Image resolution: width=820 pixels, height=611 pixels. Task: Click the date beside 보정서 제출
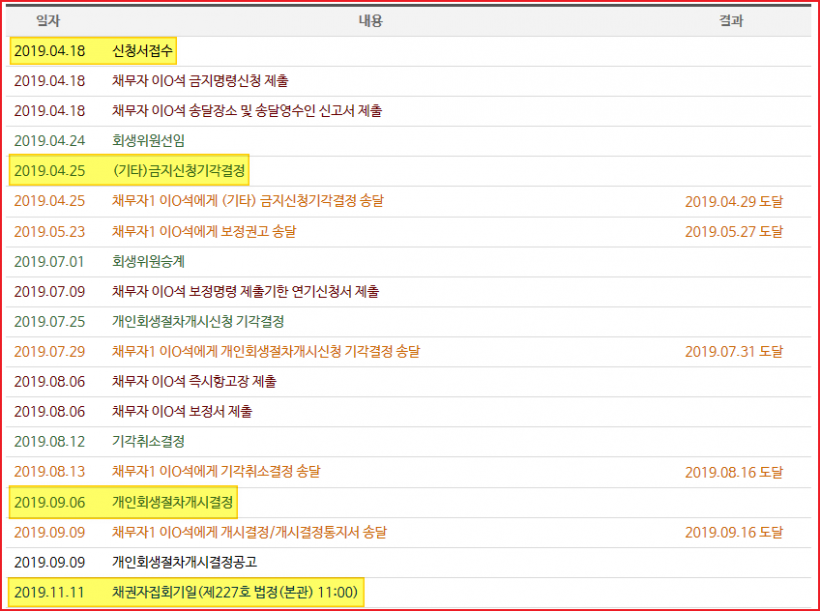click(49, 411)
